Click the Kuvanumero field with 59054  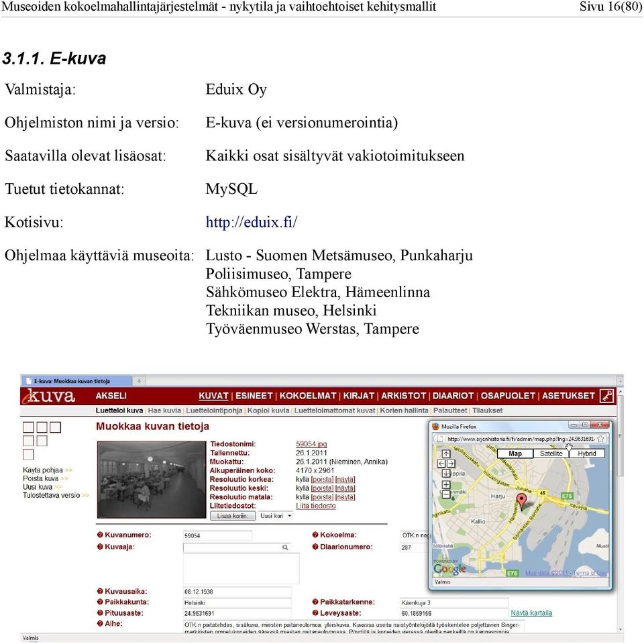click(217, 535)
